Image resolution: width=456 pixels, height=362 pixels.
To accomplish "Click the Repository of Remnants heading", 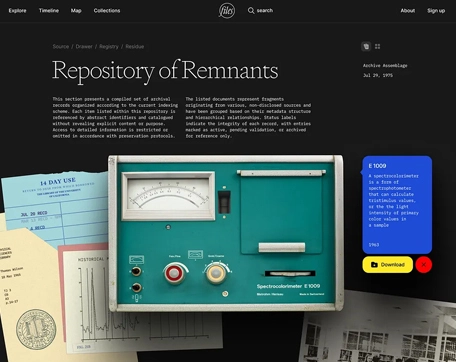I will 165,71.
